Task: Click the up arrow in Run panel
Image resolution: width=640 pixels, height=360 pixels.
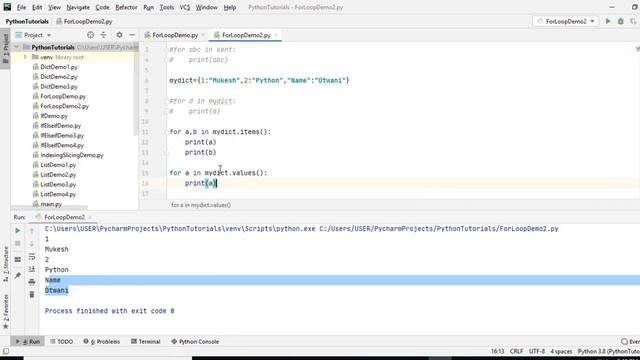Action: click(32, 231)
